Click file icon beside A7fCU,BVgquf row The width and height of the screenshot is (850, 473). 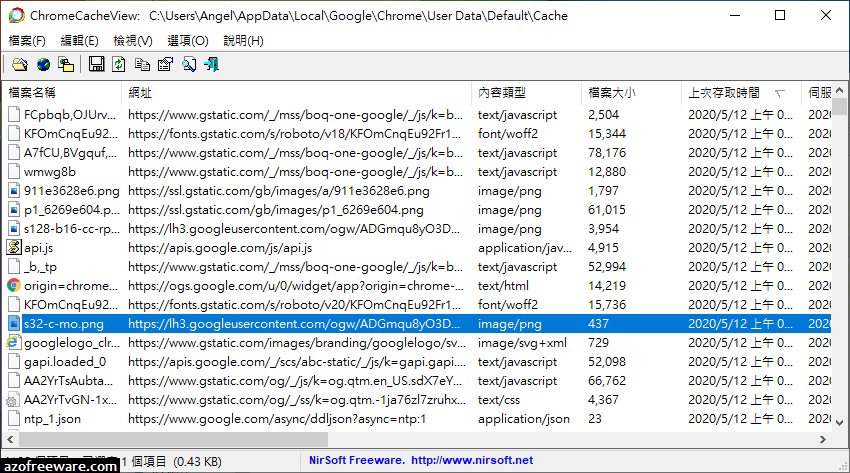tap(14, 153)
